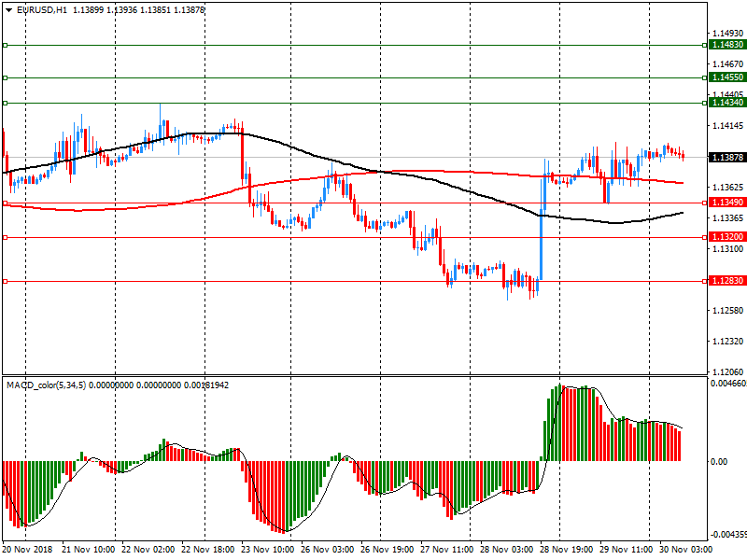This screenshot has height=560, width=747.
Task: Click the EURUSD,H1 chart title text
Action: coord(42,9)
